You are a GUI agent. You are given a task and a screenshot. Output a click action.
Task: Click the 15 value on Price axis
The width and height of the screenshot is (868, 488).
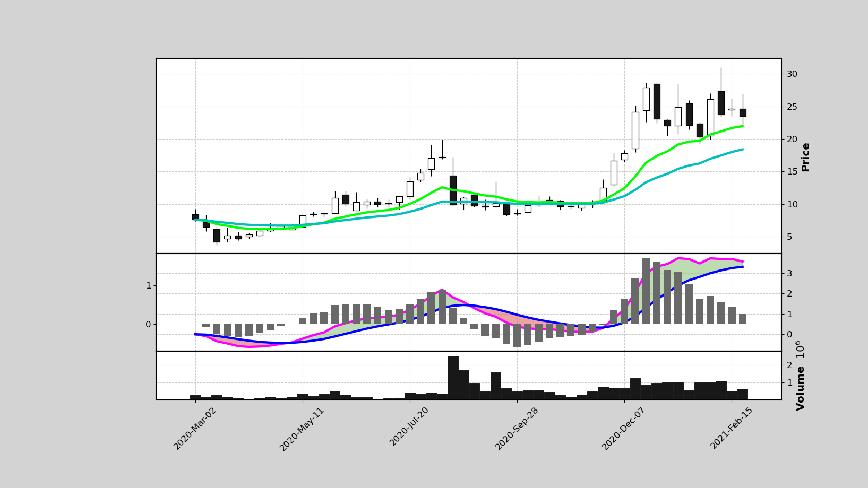pyautogui.click(x=792, y=171)
